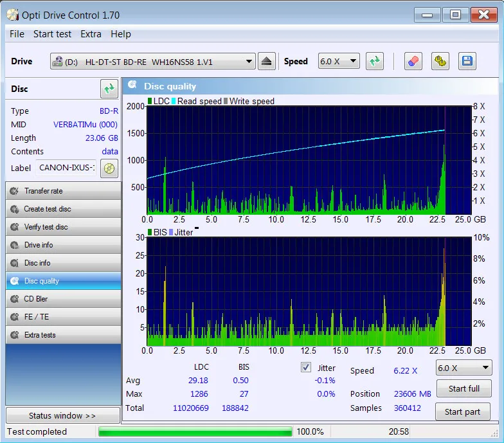Open the File menu
The height and width of the screenshot is (443, 504).
pos(17,34)
